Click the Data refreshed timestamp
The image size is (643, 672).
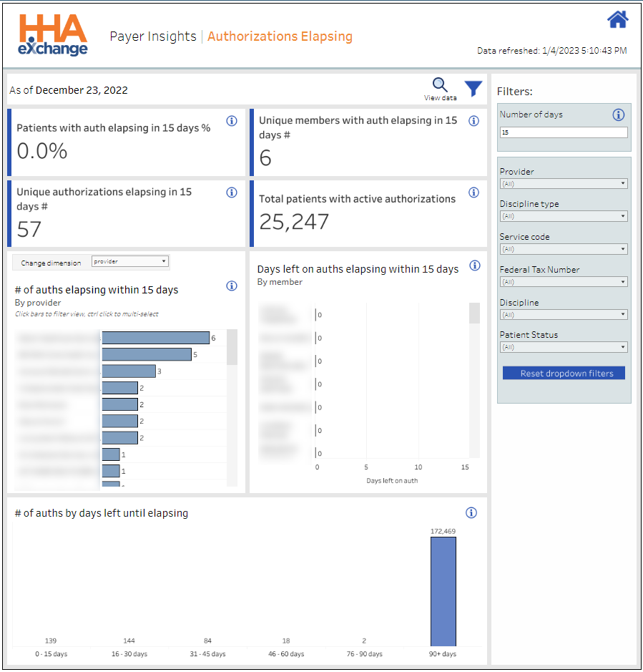click(551, 51)
